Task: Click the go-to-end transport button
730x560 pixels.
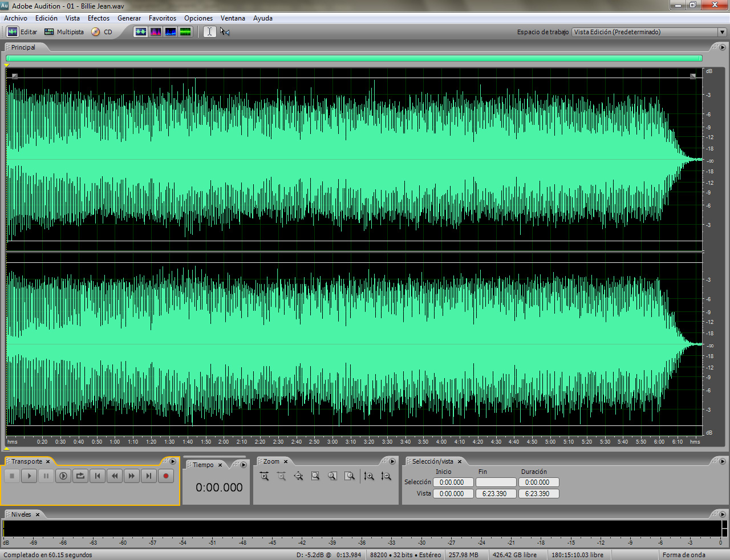Action: click(x=149, y=476)
